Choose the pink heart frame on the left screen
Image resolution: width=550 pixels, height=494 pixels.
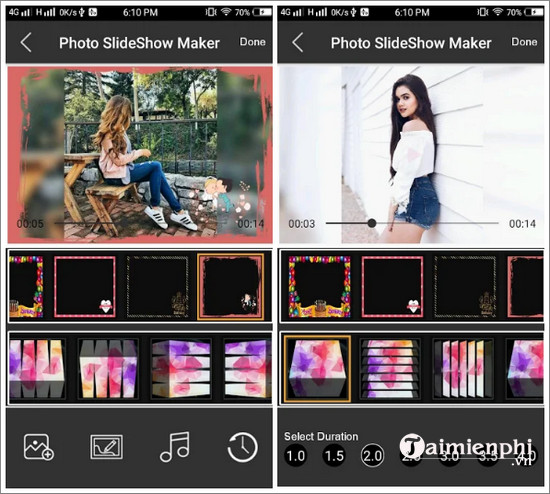point(85,287)
